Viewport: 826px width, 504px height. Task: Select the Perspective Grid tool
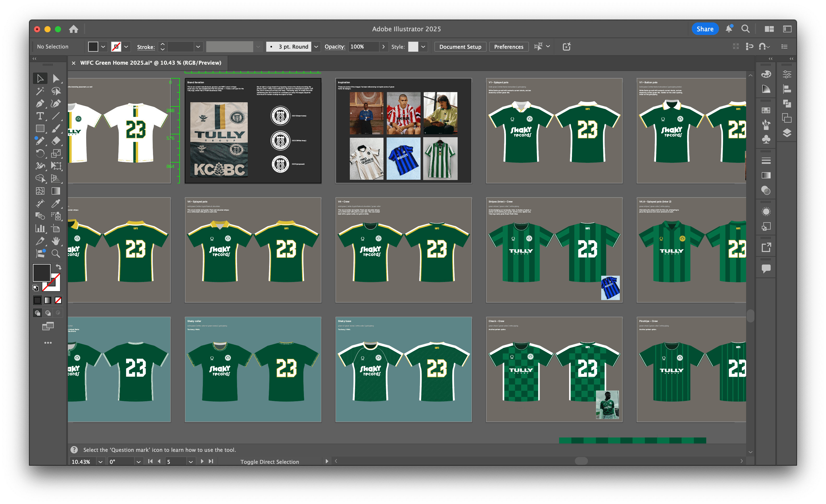(56, 178)
